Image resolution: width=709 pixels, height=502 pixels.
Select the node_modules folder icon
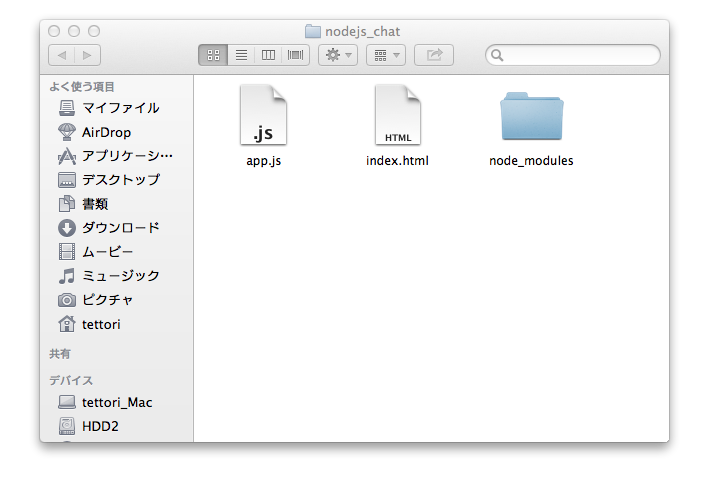[531, 116]
